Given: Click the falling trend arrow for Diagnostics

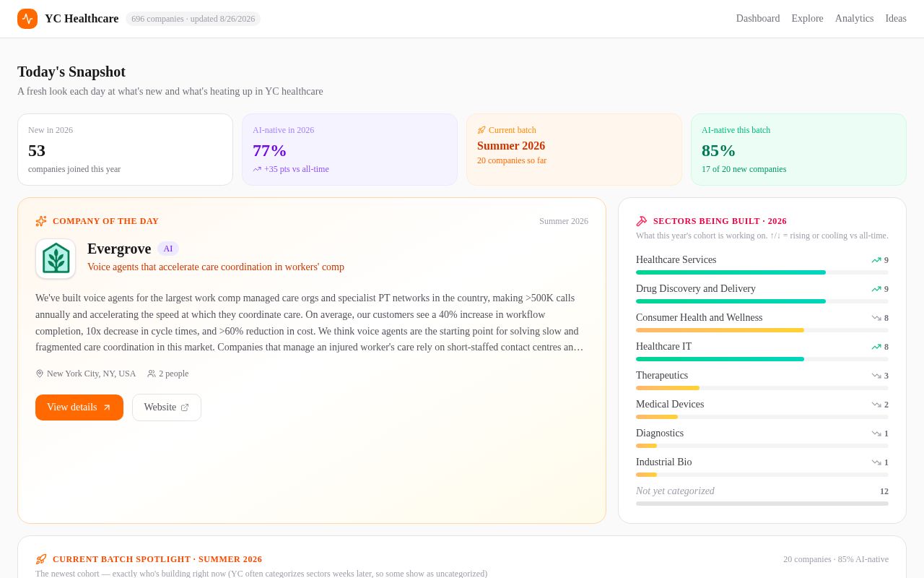Looking at the screenshot, I should [876, 433].
